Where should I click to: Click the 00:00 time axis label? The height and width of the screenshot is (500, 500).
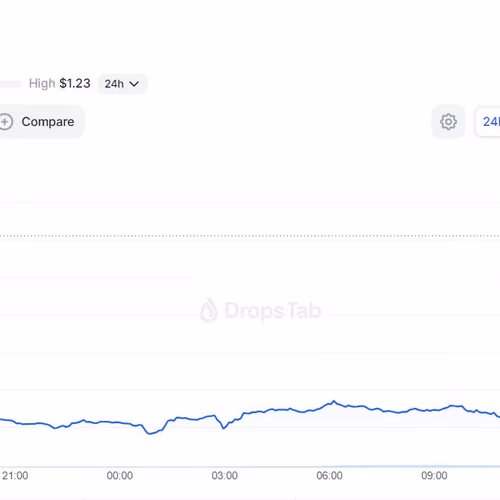(120, 475)
